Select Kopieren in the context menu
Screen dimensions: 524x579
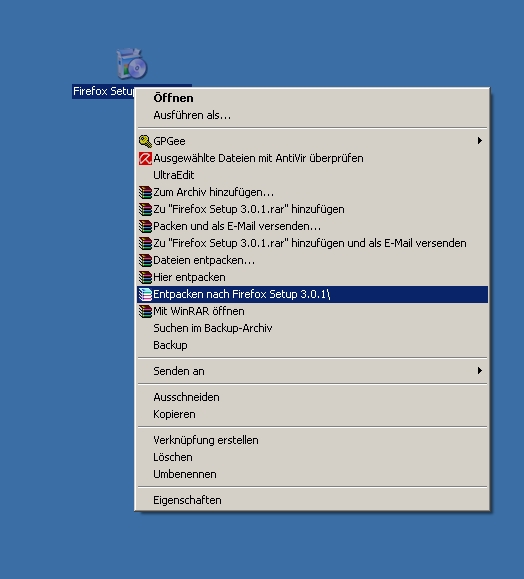tap(312, 414)
